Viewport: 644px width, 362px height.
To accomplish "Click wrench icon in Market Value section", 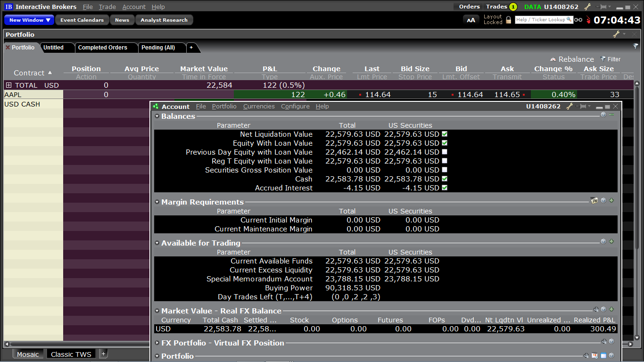I will click(596, 309).
